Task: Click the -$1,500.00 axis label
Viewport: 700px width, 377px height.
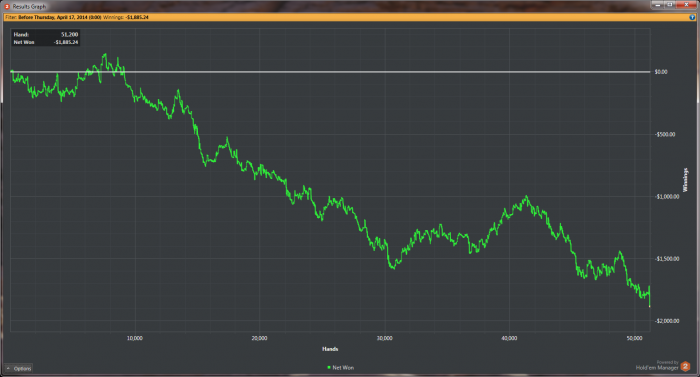Action: pyautogui.click(x=667, y=259)
